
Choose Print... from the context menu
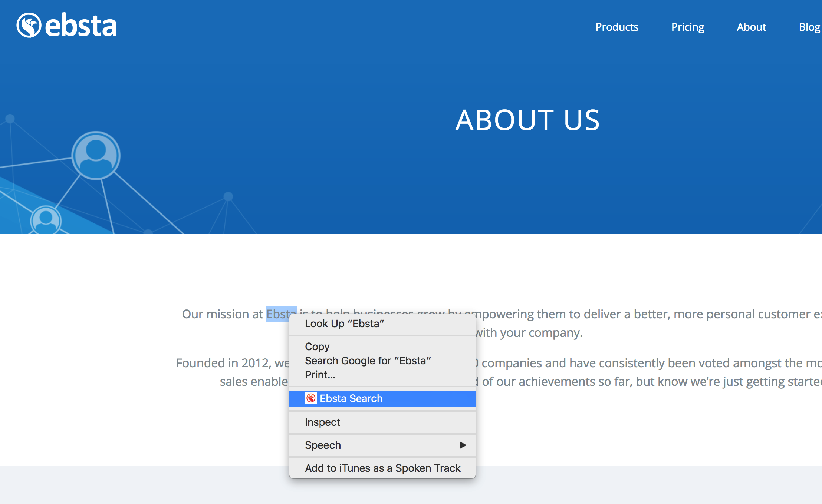tap(320, 375)
